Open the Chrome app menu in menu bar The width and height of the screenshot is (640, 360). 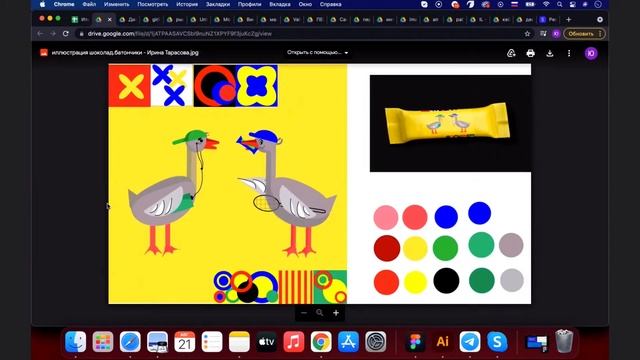click(64, 4)
